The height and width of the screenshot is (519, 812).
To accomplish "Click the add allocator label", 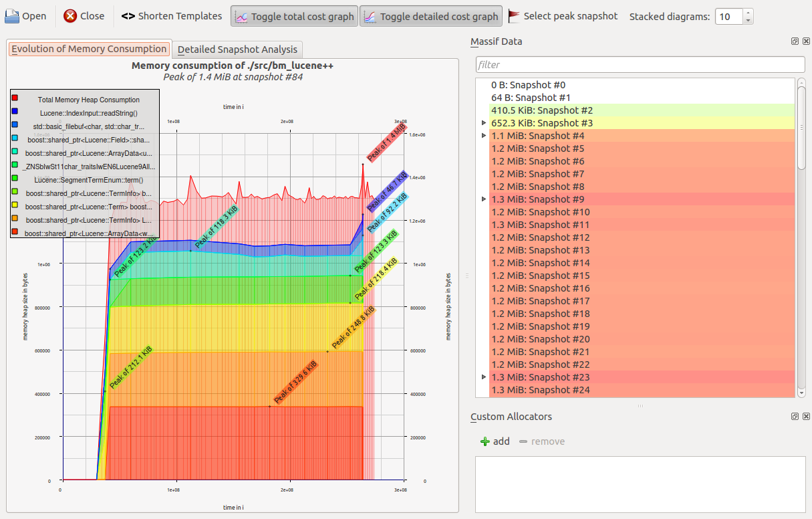I will point(501,441).
